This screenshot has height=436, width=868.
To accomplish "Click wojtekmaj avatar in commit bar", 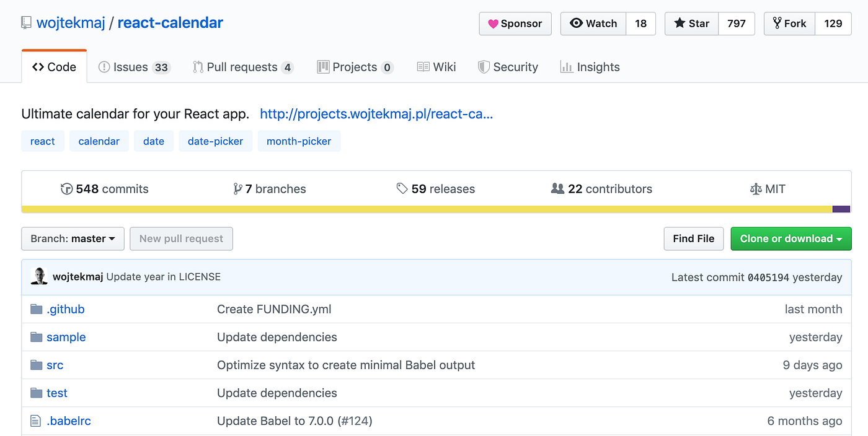I will tap(39, 277).
